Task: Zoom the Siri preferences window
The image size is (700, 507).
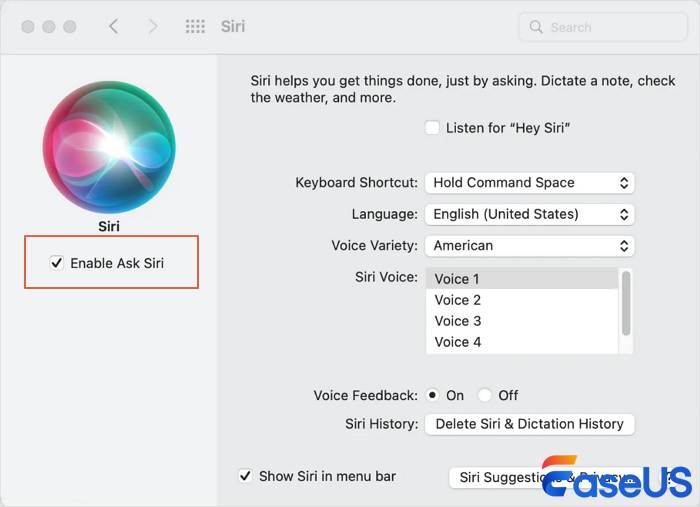Action: 70,27
